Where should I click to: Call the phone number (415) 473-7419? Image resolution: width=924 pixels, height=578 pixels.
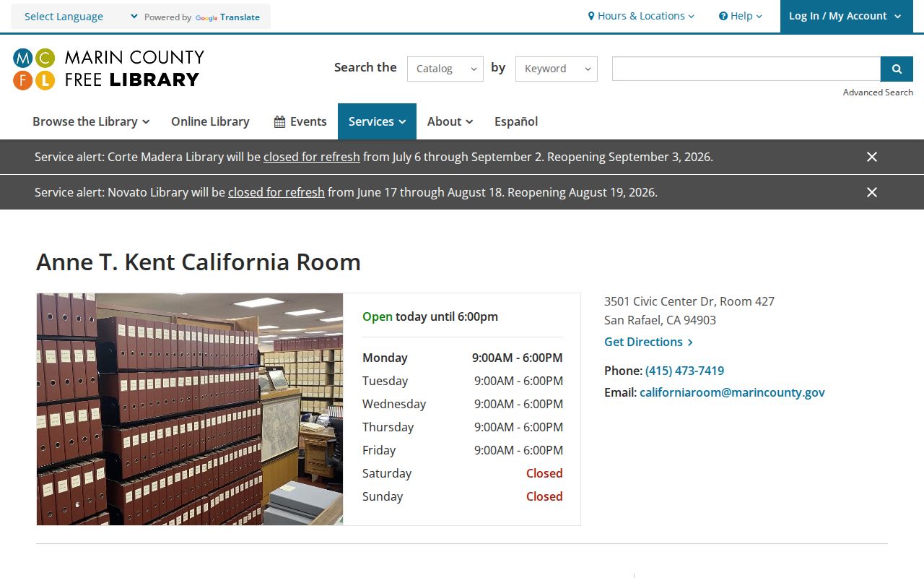coord(684,371)
